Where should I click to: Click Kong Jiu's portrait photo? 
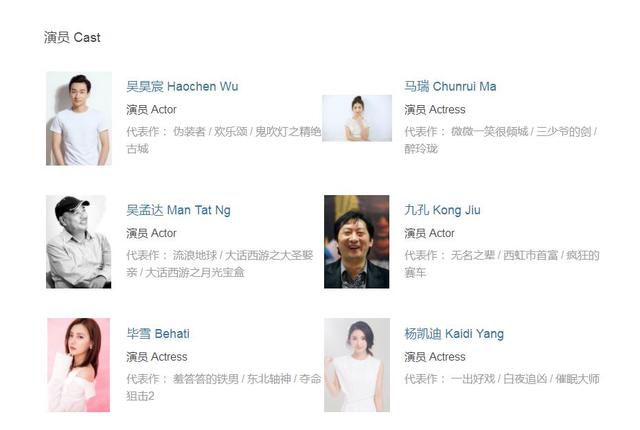(357, 242)
